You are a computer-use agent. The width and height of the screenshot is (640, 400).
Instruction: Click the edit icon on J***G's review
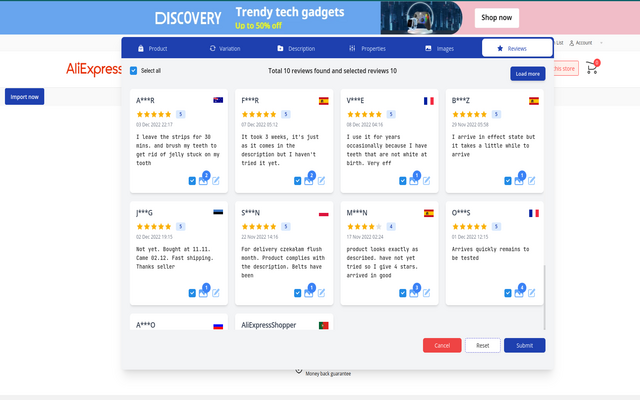tap(215, 293)
